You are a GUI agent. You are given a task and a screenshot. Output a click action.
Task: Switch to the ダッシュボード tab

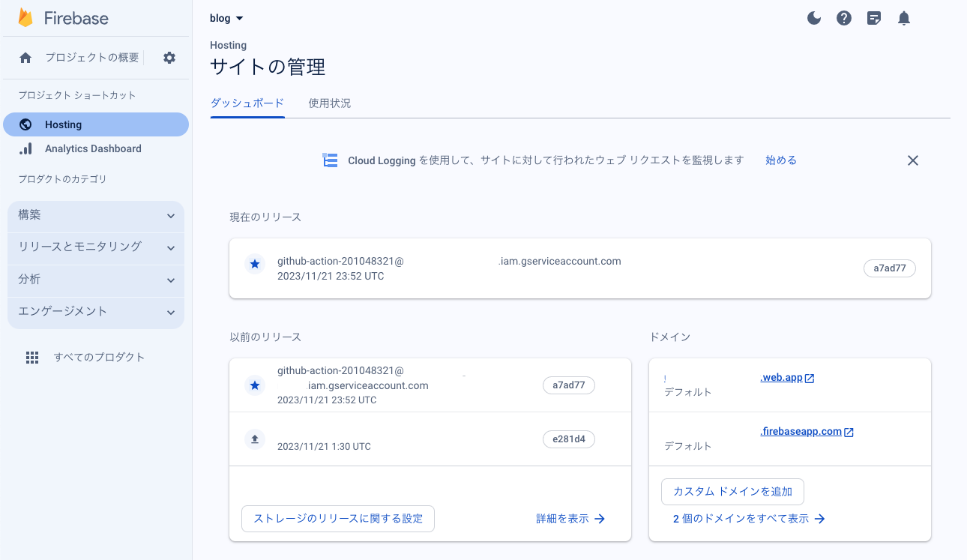tap(247, 103)
